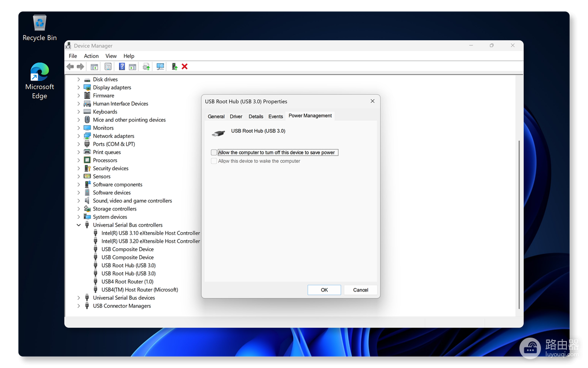This screenshot has height=368, width=588.
Task: Select Intel(R) USB 3.10 eXtensible Host Controller
Action: 151,233
